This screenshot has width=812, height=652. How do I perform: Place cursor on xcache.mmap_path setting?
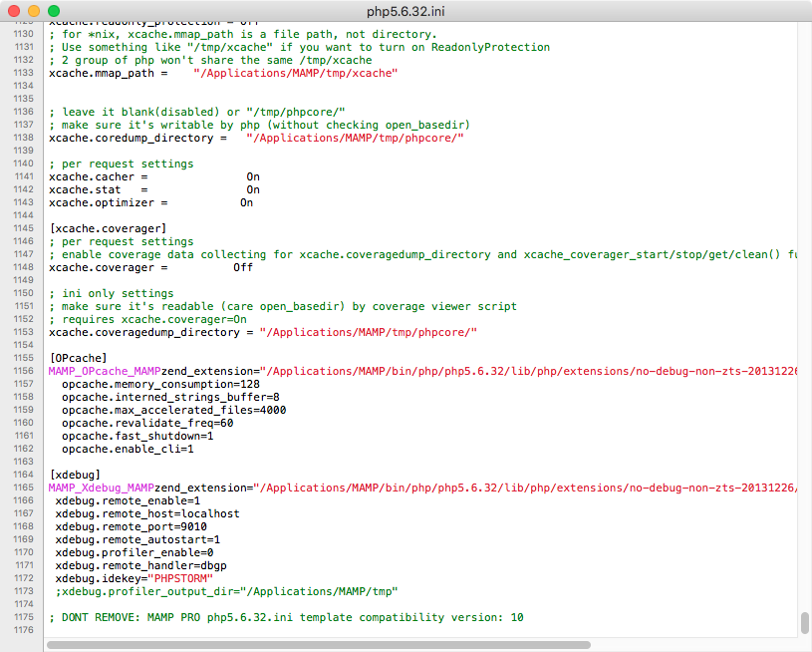102,73
